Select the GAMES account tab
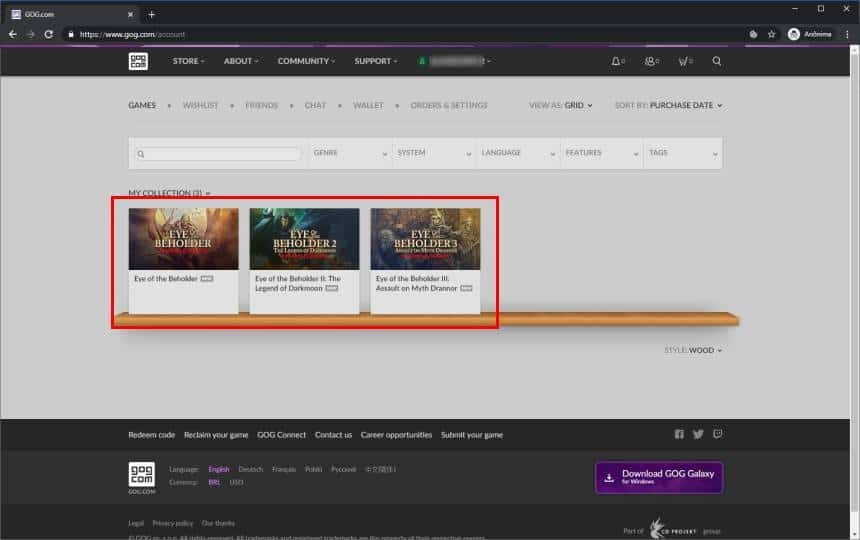Image resolution: width=860 pixels, height=540 pixels. (x=142, y=105)
